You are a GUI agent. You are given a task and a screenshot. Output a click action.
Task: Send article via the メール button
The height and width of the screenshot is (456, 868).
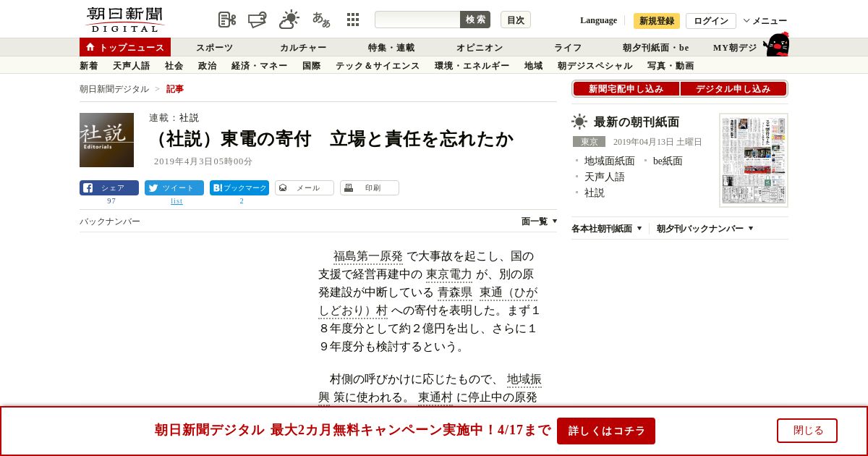pos(305,187)
